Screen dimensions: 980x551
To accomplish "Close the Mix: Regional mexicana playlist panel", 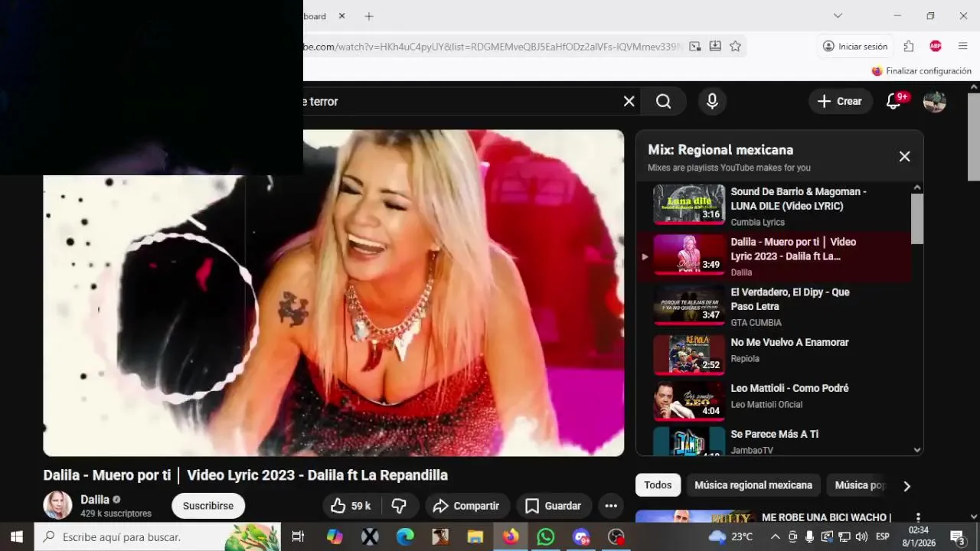I will coord(904,156).
